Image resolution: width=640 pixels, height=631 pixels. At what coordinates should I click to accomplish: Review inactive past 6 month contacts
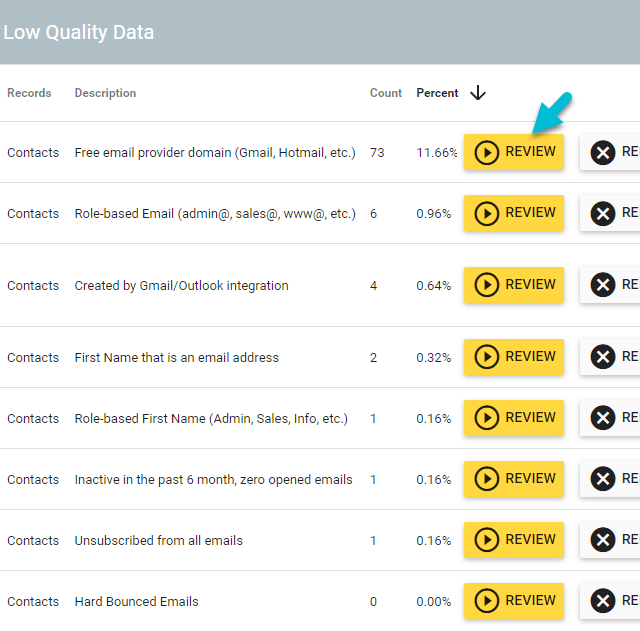tap(514, 479)
